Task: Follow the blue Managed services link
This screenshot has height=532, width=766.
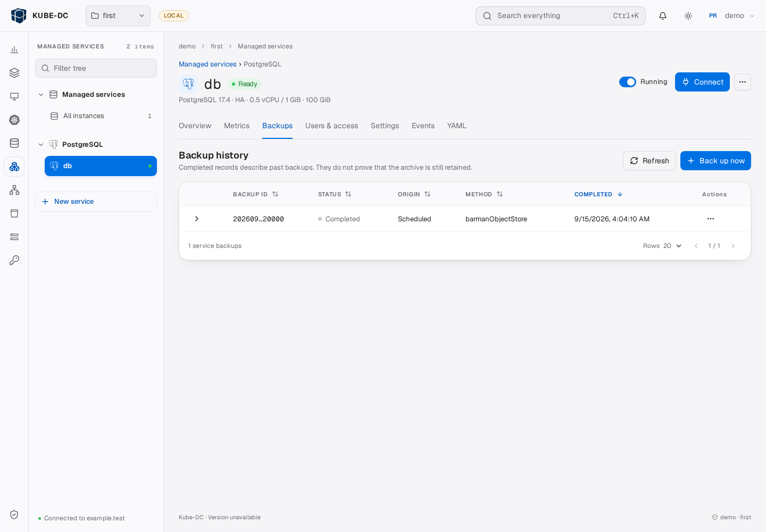Action: point(207,64)
